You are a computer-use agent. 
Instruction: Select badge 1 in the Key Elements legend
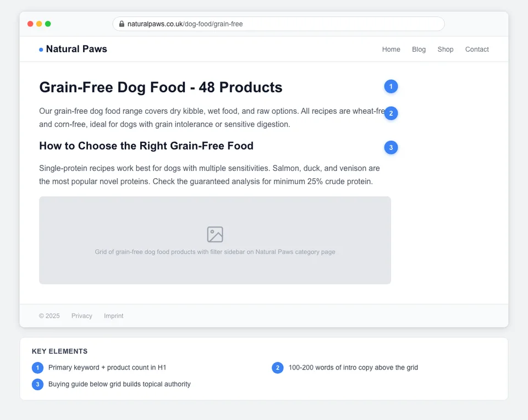pos(37,368)
